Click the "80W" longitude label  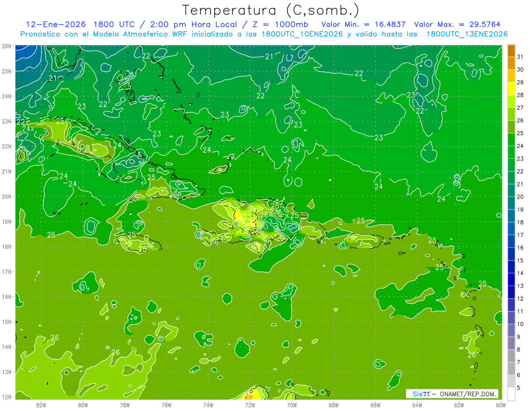tap(83, 404)
